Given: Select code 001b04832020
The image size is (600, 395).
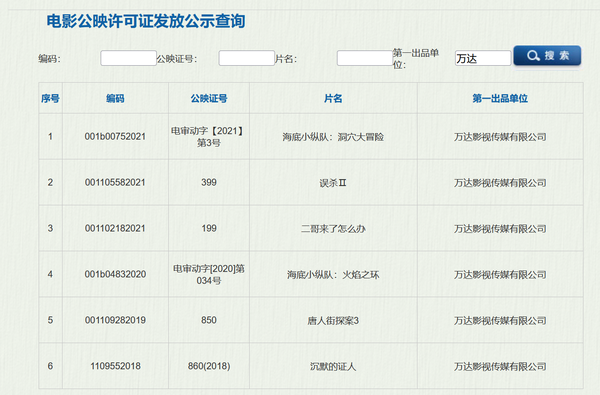Looking at the screenshot, I should 115,274.
